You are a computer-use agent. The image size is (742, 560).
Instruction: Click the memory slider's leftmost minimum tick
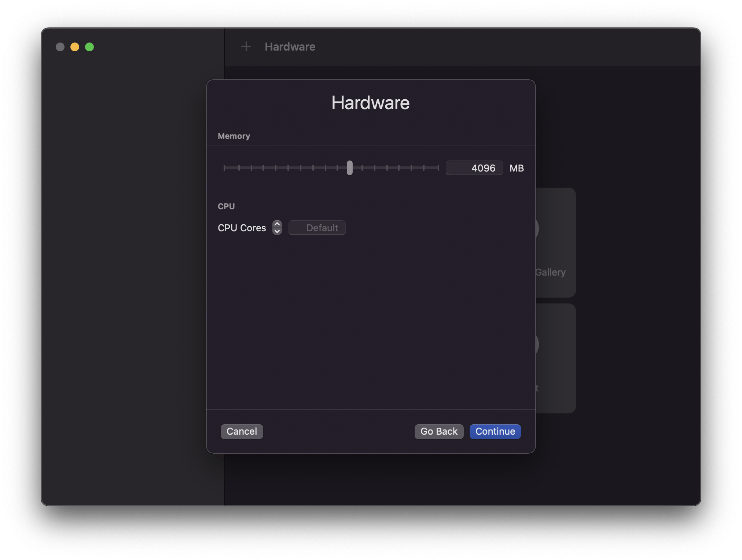click(224, 168)
